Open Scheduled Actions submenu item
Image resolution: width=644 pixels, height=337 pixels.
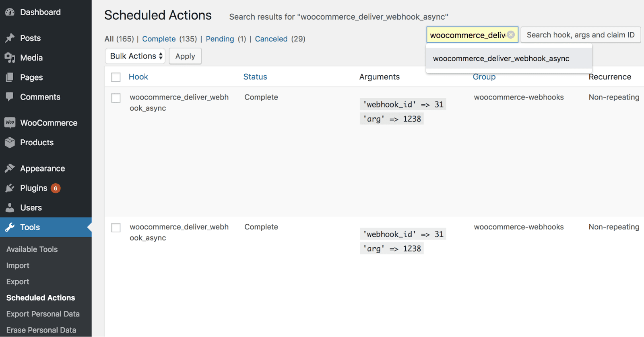point(41,298)
